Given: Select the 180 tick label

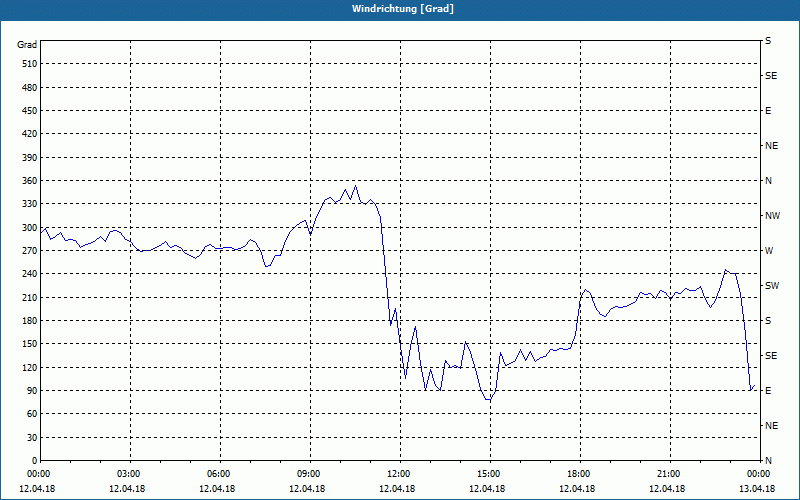Looking at the screenshot, I should pyautogui.click(x=30, y=321).
